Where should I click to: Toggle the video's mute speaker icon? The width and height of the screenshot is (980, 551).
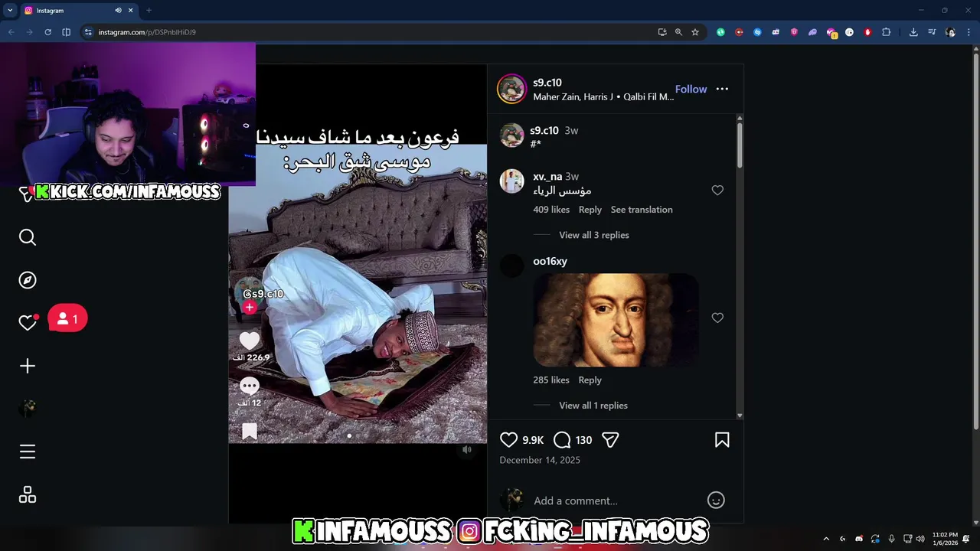point(467,450)
